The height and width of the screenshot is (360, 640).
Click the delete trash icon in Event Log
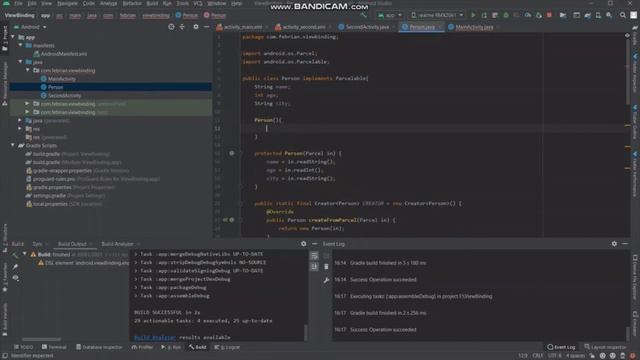326,267
